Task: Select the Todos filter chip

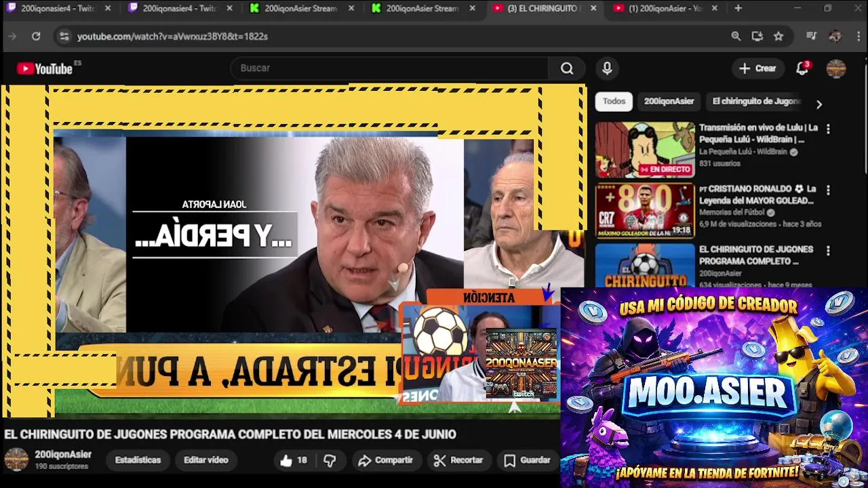Action: tap(614, 102)
